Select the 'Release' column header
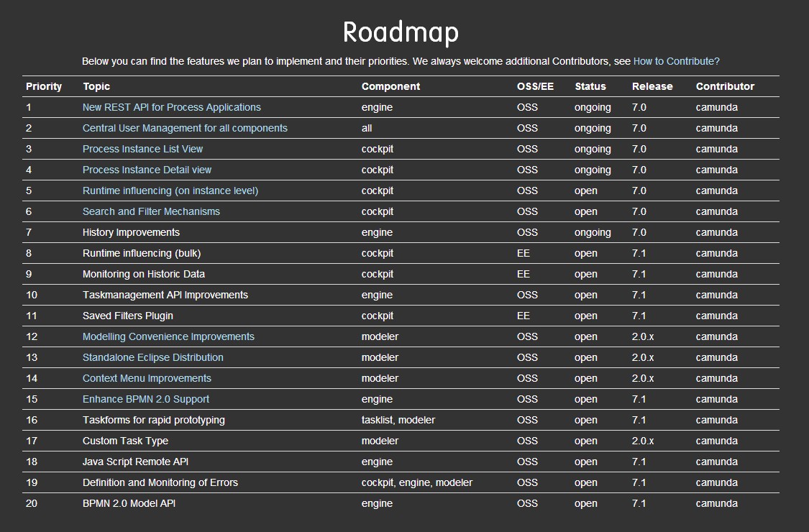809x532 pixels. pos(652,86)
